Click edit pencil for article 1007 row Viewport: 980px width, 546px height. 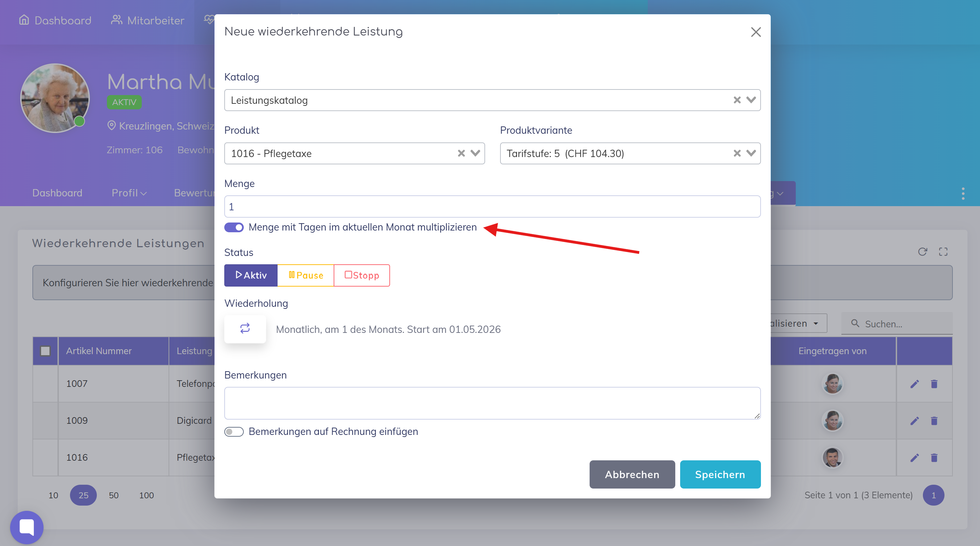(915, 383)
